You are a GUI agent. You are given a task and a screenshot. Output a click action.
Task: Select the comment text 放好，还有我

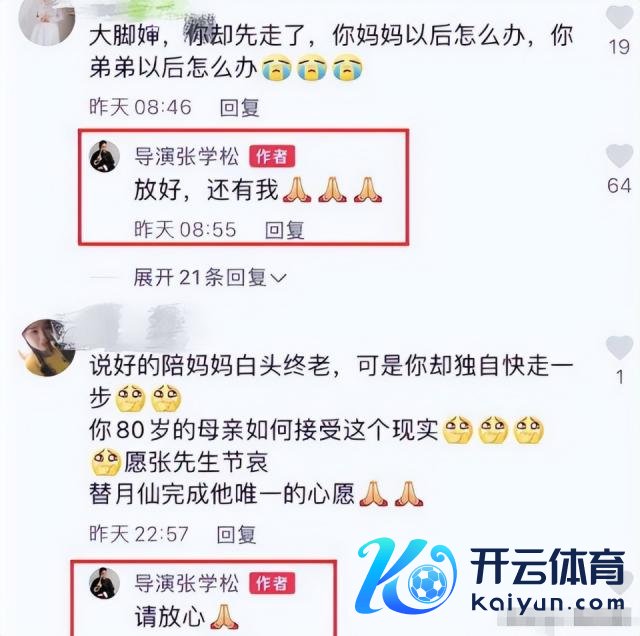[206, 190]
